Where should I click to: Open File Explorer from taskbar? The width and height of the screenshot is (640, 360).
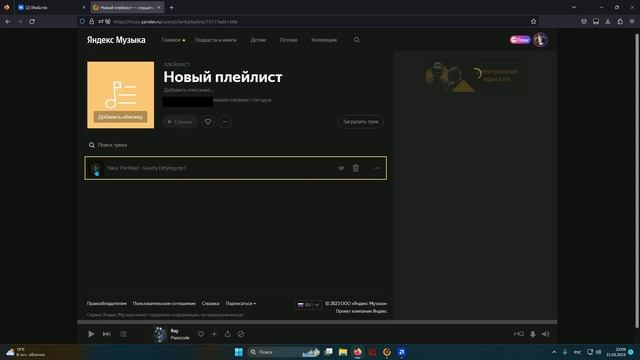click(343, 352)
